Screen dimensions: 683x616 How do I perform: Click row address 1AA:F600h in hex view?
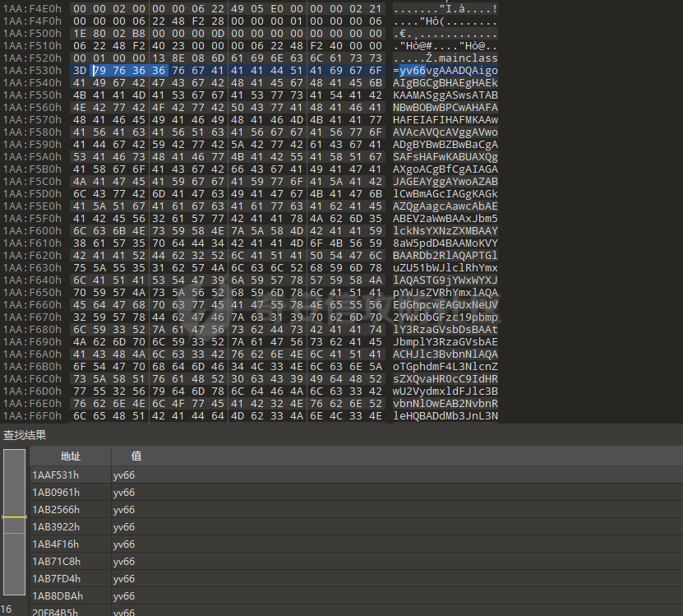pyautogui.click(x=32, y=231)
